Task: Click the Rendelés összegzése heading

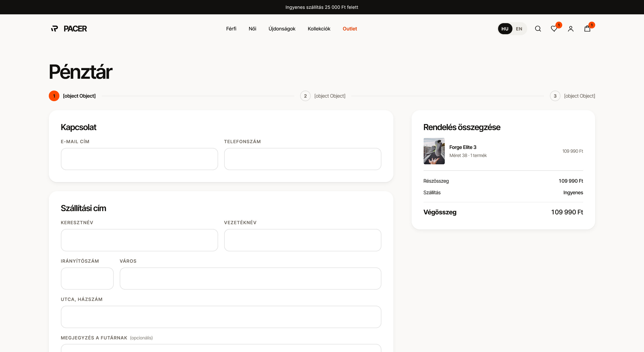Action: click(462, 127)
